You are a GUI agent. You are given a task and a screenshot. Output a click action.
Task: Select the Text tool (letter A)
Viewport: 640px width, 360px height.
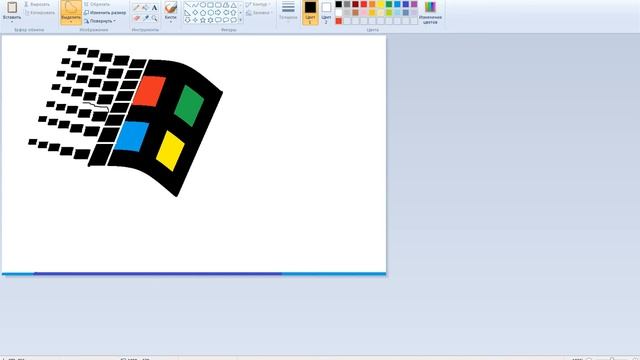pos(154,7)
